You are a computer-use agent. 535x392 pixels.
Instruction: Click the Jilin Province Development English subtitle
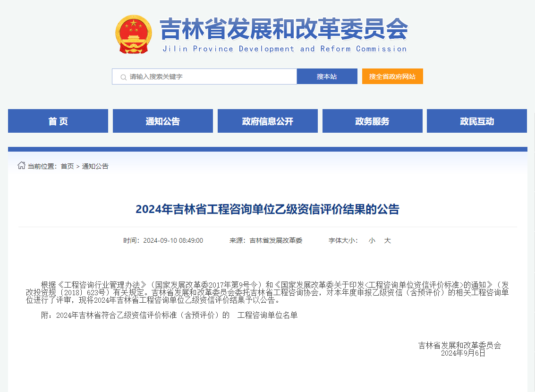coord(284,49)
